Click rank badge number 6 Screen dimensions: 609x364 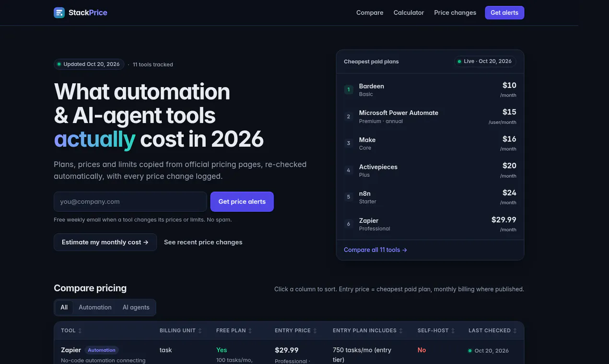[349, 224]
